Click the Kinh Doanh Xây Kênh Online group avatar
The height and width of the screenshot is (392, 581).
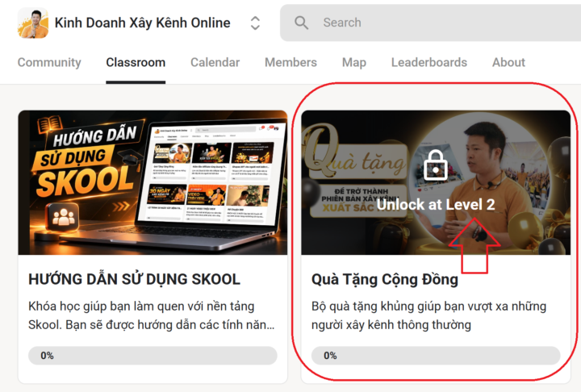[33, 23]
